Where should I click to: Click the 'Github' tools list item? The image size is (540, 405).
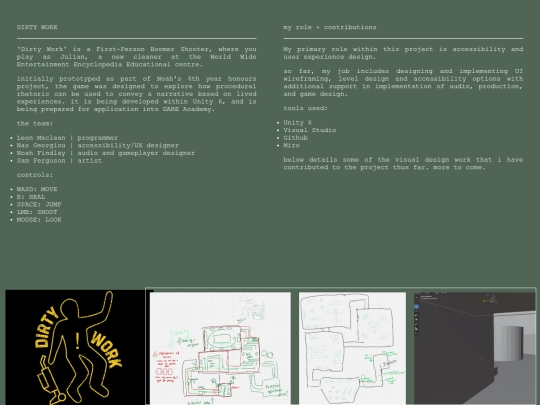click(296, 138)
